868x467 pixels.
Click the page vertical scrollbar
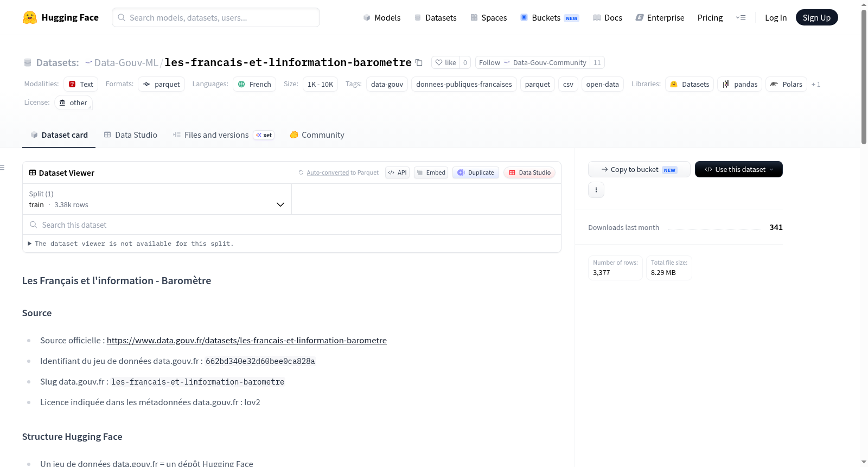864,76
